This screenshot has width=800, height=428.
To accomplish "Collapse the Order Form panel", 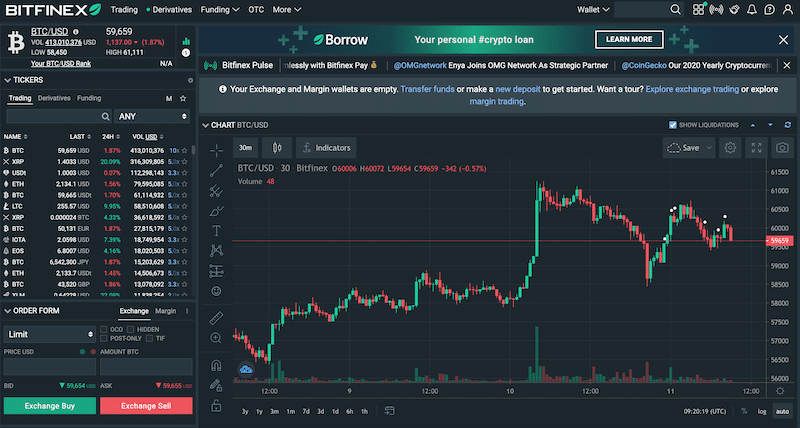I will [x=8, y=311].
